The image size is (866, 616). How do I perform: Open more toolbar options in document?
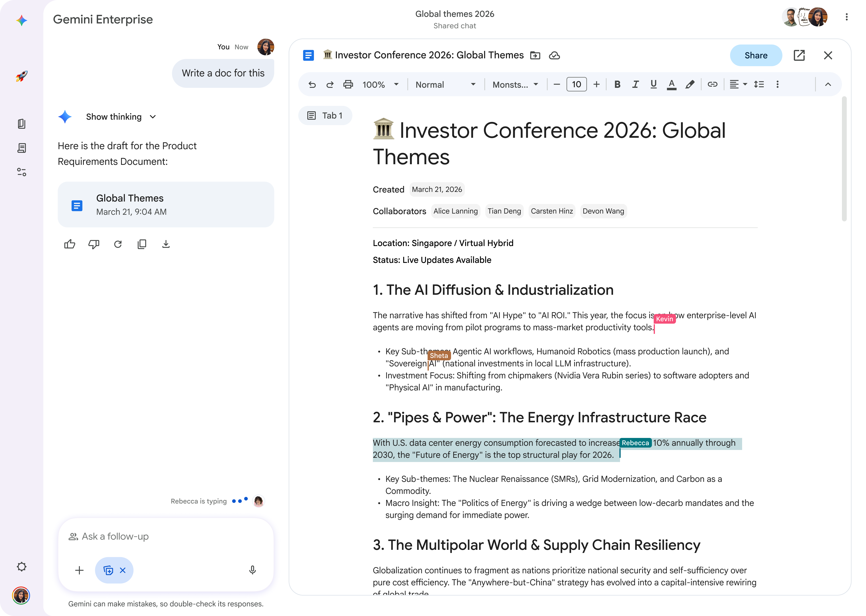pos(777,84)
